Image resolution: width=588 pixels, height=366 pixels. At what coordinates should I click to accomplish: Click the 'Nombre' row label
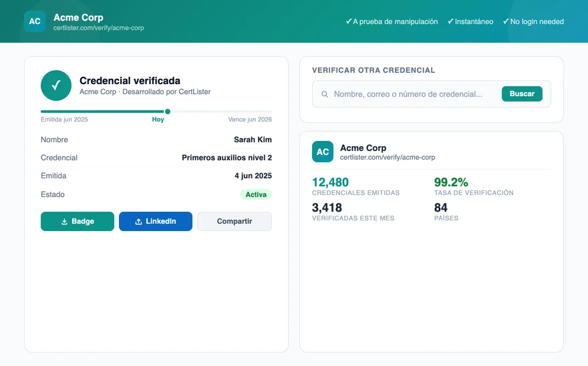coord(54,140)
